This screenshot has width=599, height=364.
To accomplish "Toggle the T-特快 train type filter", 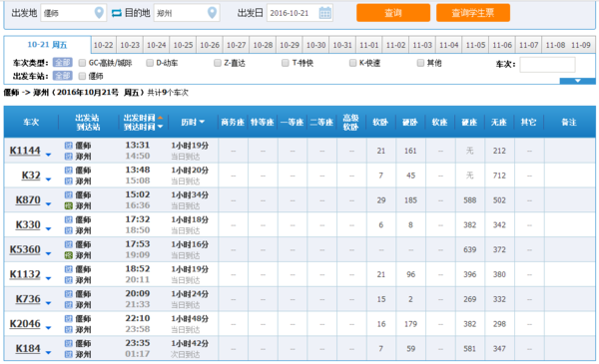I will click(285, 63).
